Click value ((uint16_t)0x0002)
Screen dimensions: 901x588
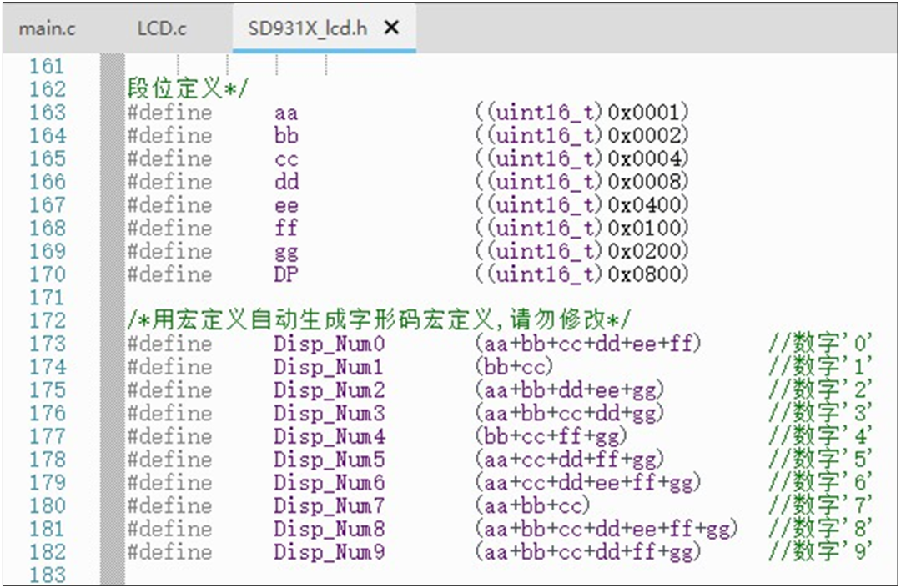coord(581,135)
